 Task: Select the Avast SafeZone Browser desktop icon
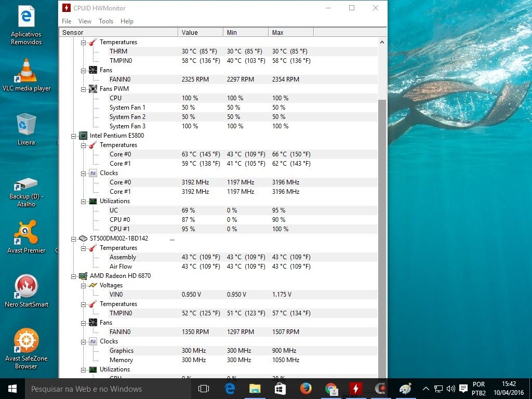tap(26, 349)
